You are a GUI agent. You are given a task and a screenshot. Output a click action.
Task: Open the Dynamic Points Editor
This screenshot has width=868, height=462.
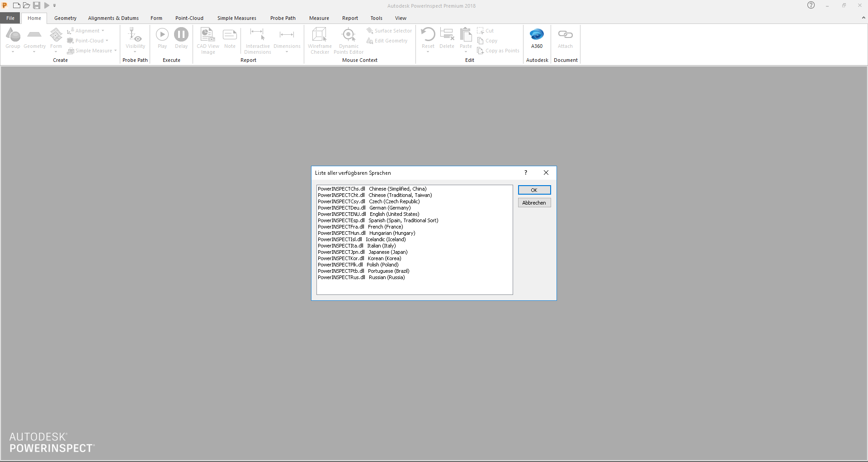348,40
